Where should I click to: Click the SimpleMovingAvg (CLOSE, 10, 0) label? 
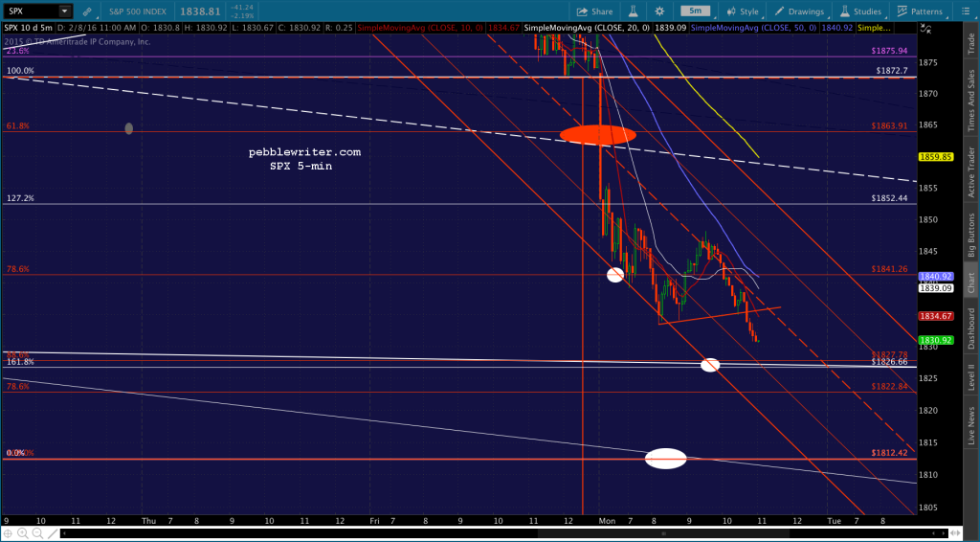click(422, 28)
